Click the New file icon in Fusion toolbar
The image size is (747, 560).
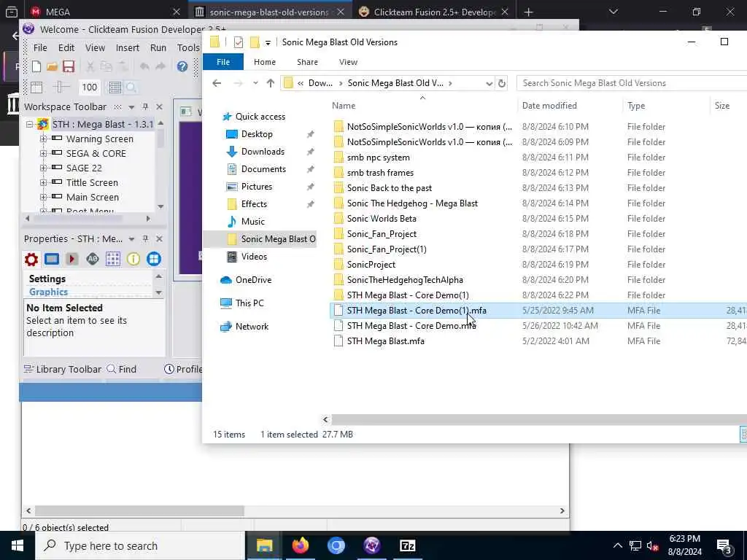(36, 66)
